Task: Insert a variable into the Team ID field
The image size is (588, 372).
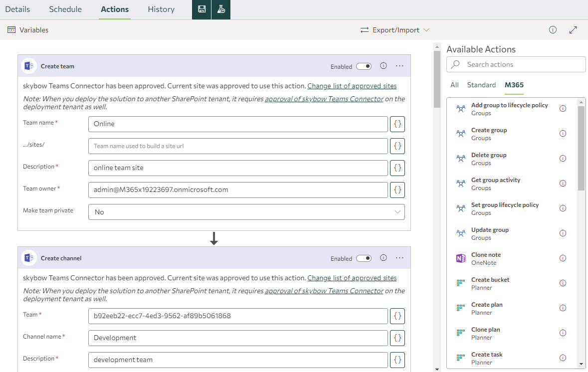Action: click(397, 316)
